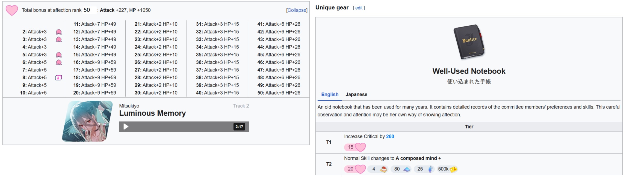Image resolution: width=644 pixels, height=177 pixels.
Task: Click the cake item icon with 4
Action: coord(384,169)
